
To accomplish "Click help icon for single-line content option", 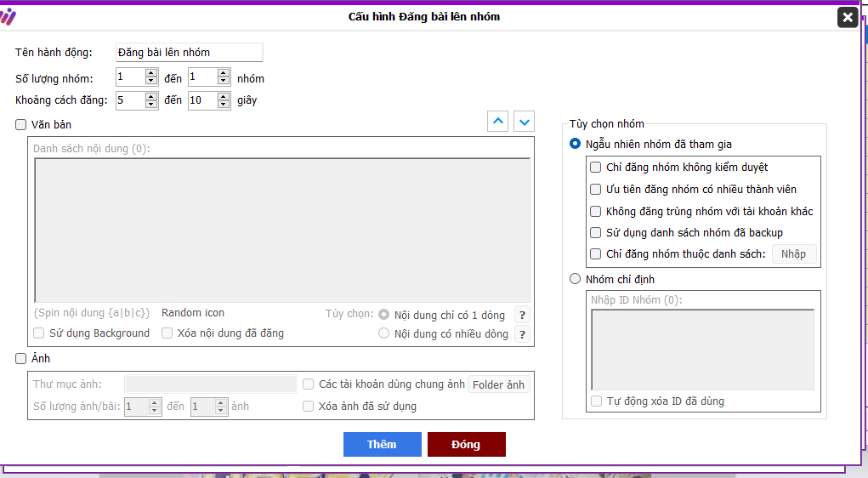I will click(522, 315).
